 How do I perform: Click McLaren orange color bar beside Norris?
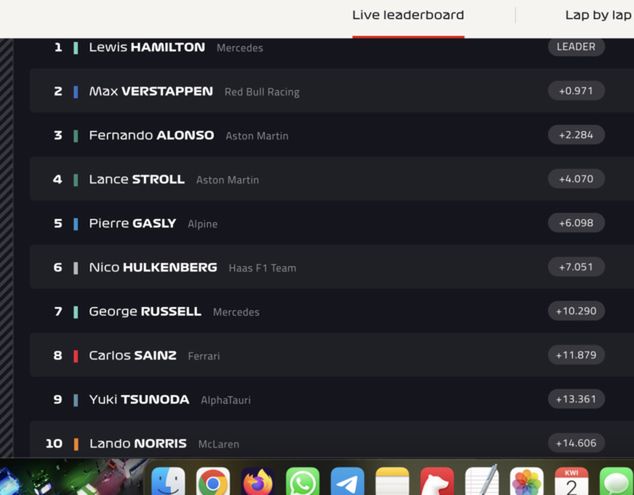coord(76,444)
